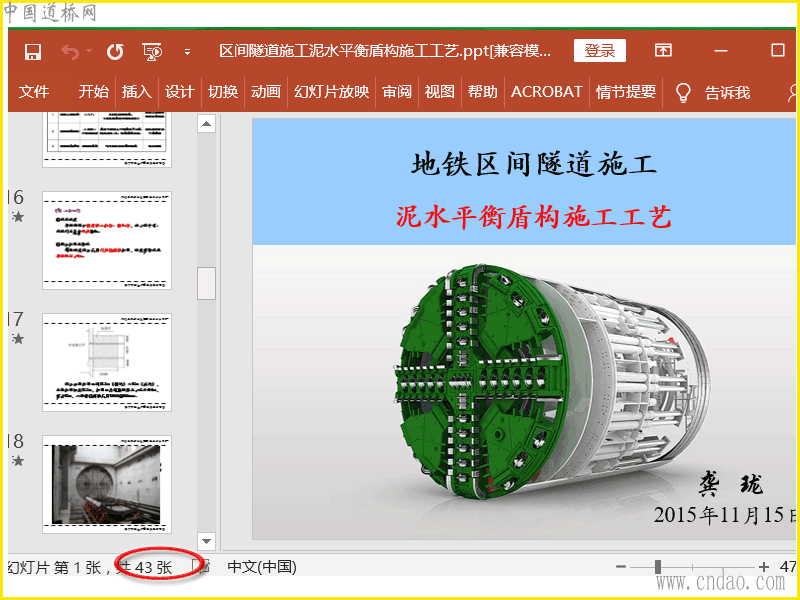Click animation star icon beside slide 16
Image resolution: width=800 pixels, height=600 pixels.
pos(18,217)
